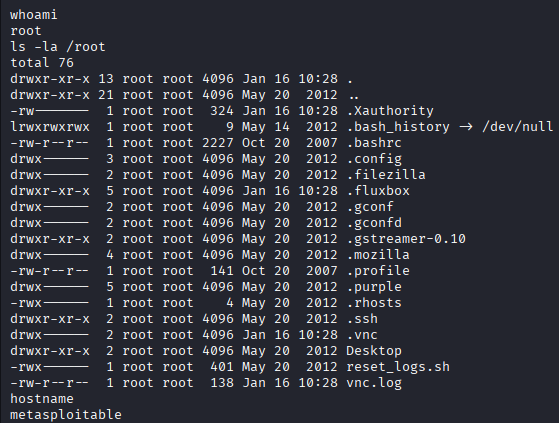Select the .fluxbox directory name
This screenshot has width=559, height=423.
pos(378,191)
